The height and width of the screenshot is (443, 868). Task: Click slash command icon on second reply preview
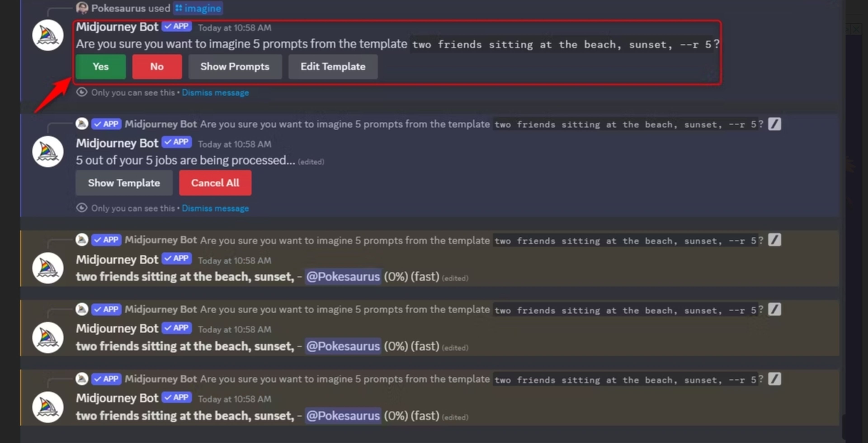coord(774,240)
